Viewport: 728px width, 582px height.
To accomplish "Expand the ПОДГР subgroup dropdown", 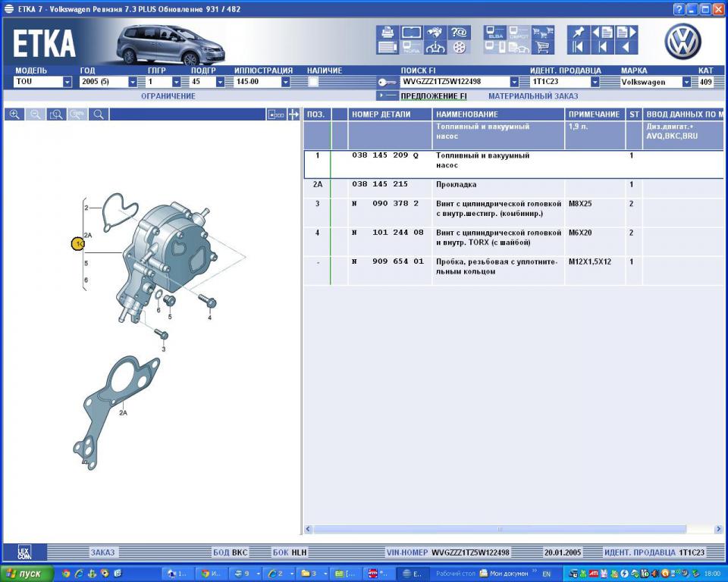I will pos(221,82).
